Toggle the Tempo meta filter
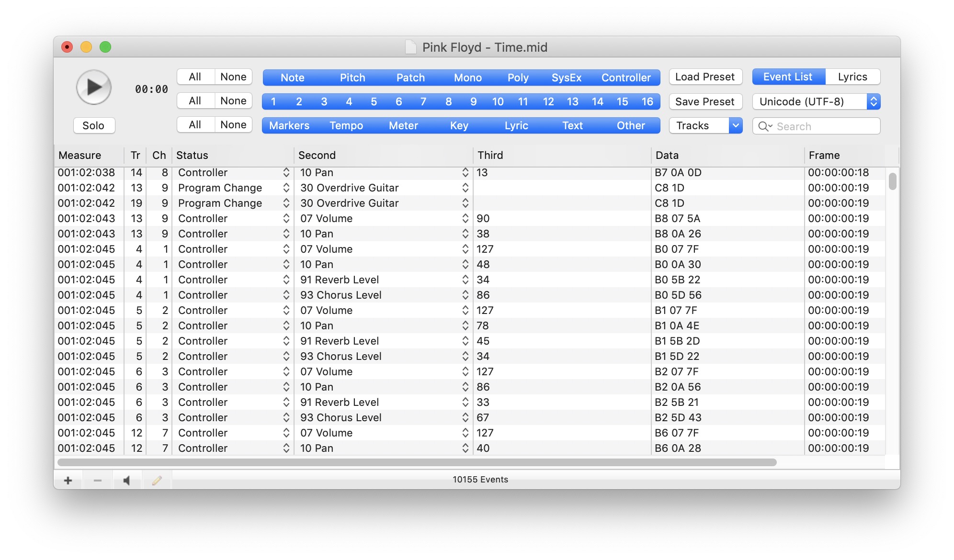 click(x=346, y=125)
